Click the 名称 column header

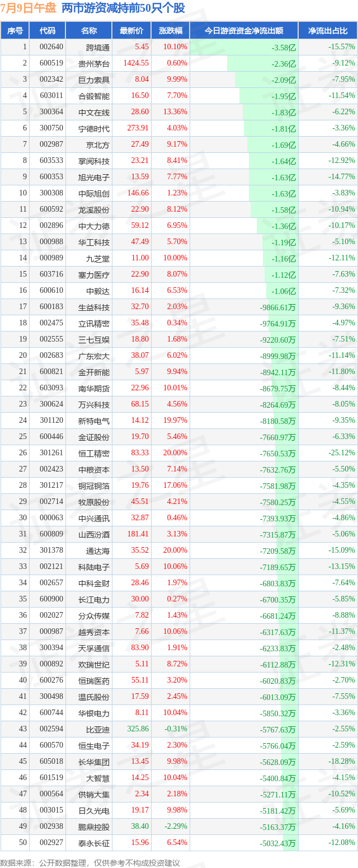point(89,31)
